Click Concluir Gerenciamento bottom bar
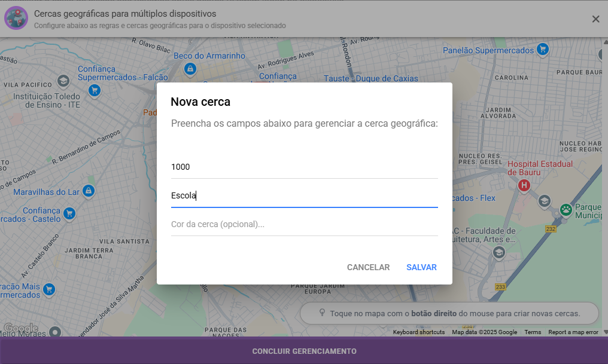The width and height of the screenshot is (608, 364). pyautogui.click(x=304, y=351)
